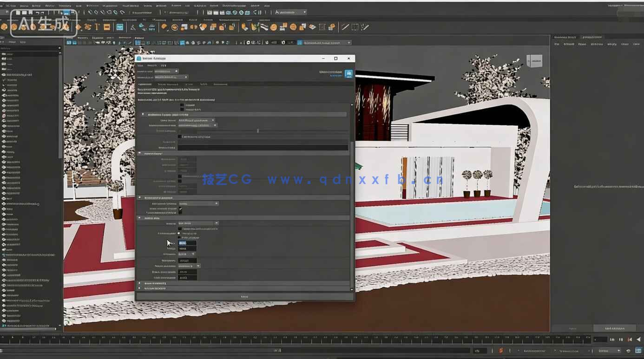Select the yellow T-shaped shelf icon
The image size is (644, 359).
click(97, 27)
